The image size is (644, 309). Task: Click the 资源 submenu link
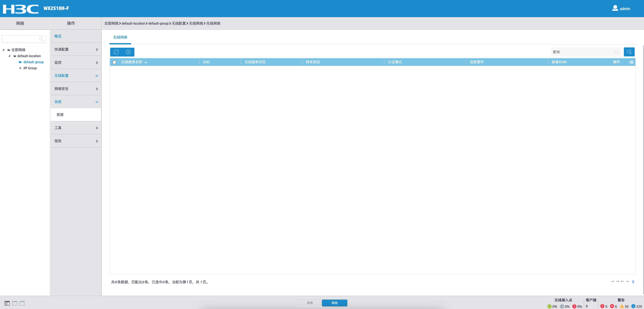point(60,115)
